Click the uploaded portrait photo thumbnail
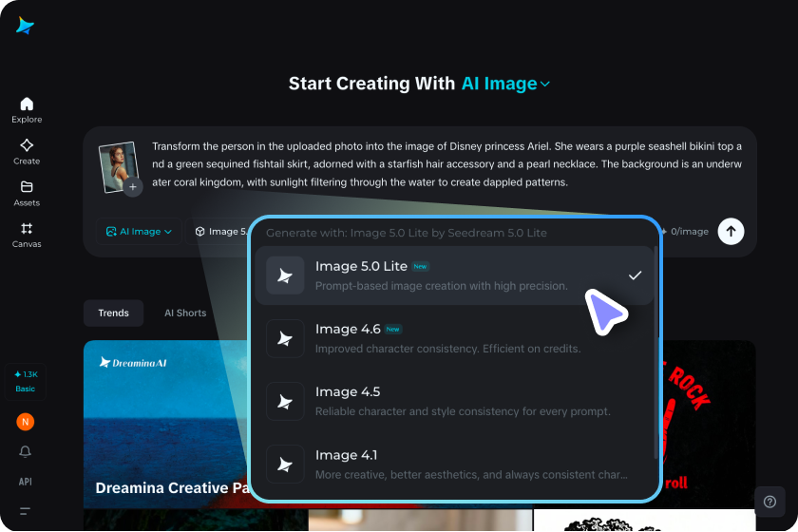The width and height of the screenshot is (798, 532). pyautogui.click(x=118, y=165)
